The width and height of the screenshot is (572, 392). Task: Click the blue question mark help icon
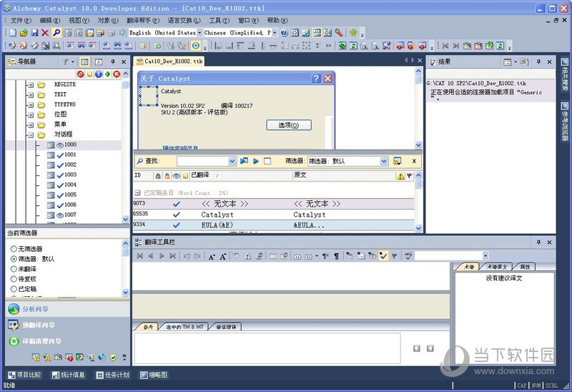[x=284, y=33]
